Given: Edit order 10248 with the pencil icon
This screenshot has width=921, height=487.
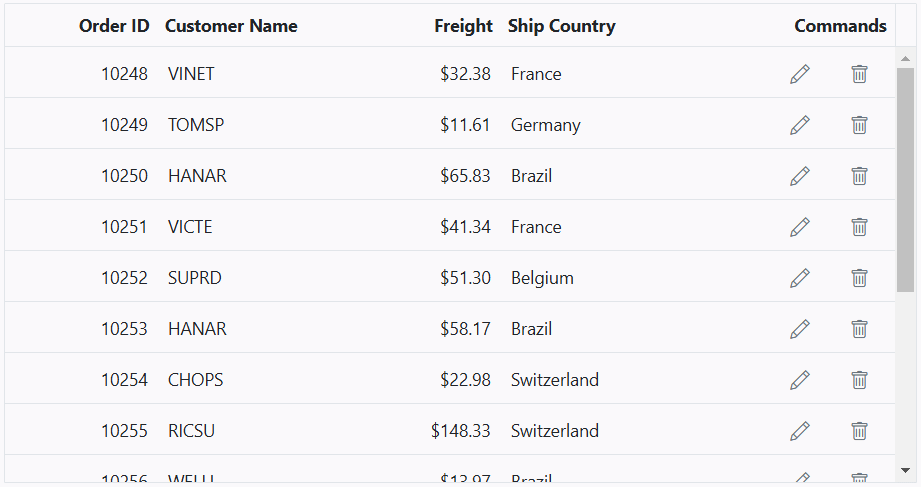Looking at the screenshot, I should click(800, 74).
